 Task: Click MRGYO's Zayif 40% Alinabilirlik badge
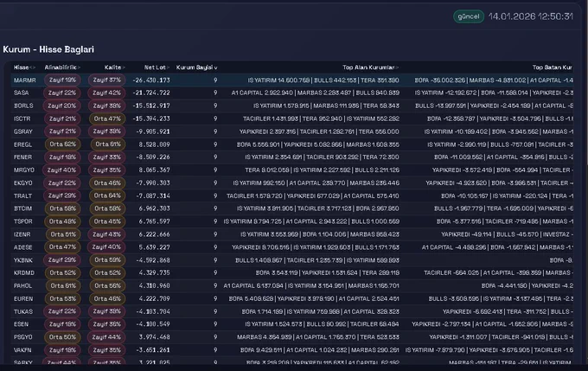61,170
